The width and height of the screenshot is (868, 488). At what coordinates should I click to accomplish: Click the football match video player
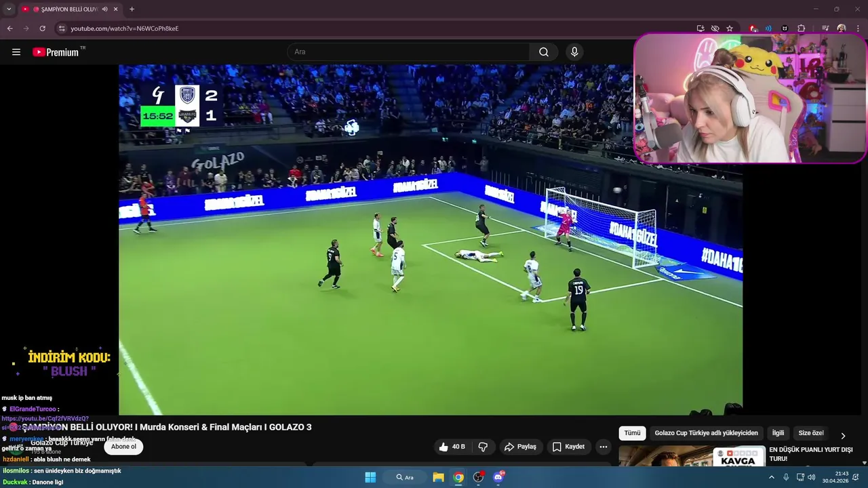pyautogui.click(x=431, y=239)
